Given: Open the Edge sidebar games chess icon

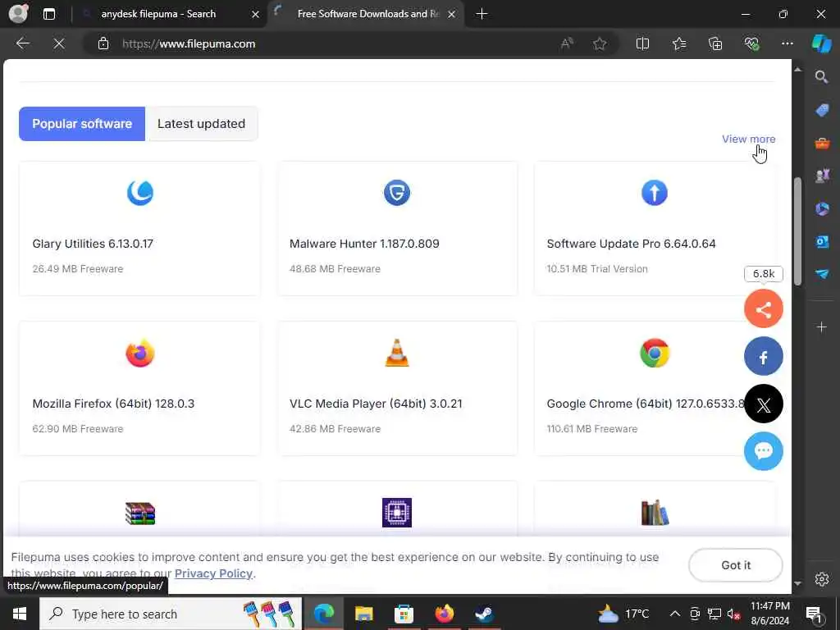Looking at the screenshot, I should [822, 176].
